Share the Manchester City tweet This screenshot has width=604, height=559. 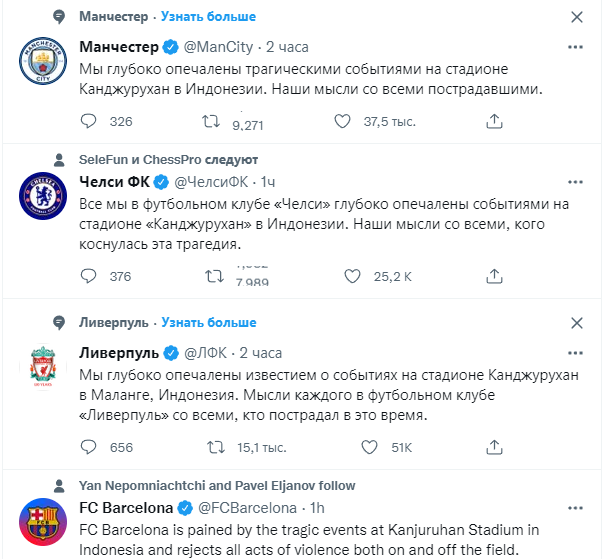point(493,121)
